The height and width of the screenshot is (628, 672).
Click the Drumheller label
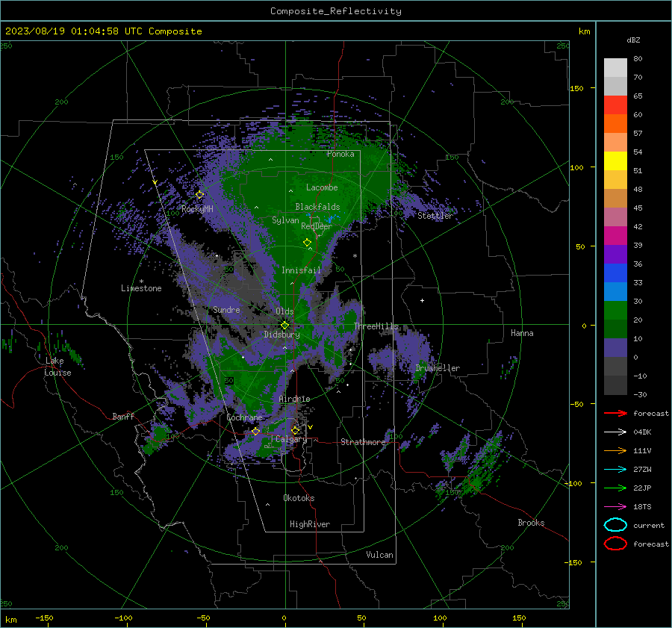[438, 368]
